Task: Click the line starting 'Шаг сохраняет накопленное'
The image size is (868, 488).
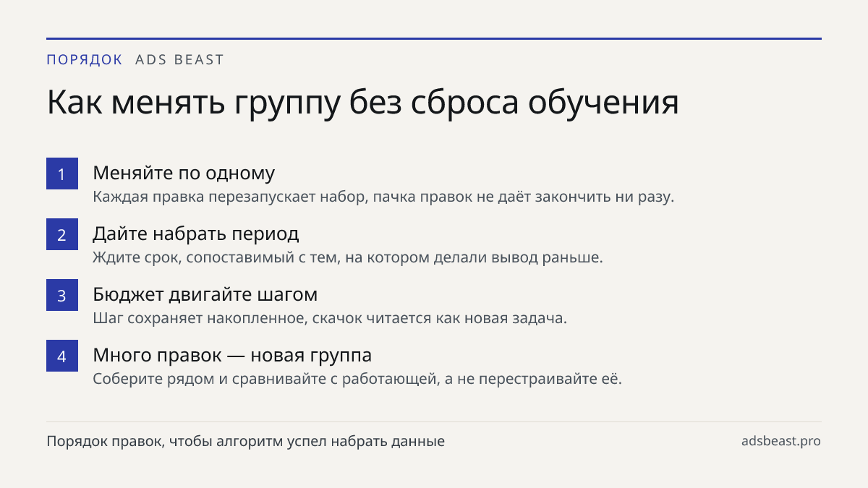Action: 330,318
